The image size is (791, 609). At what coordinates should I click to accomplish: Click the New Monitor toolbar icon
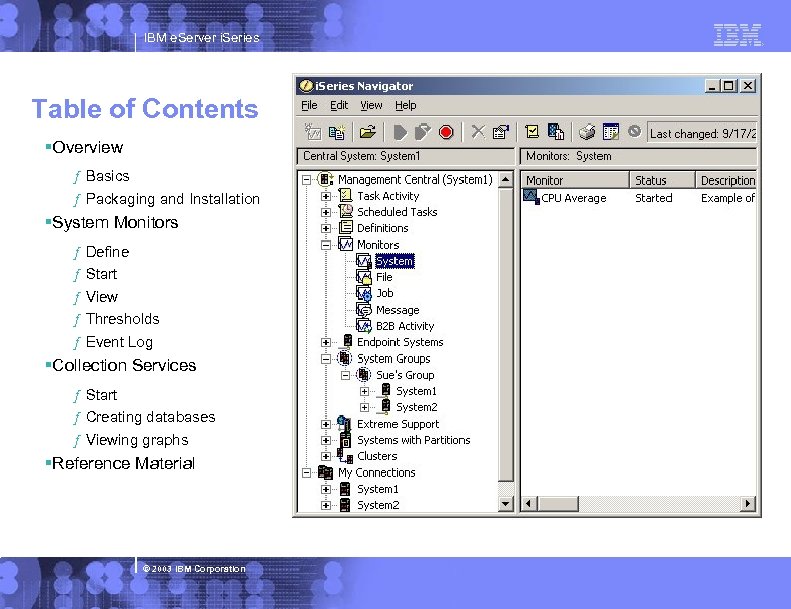pos(313,132)
